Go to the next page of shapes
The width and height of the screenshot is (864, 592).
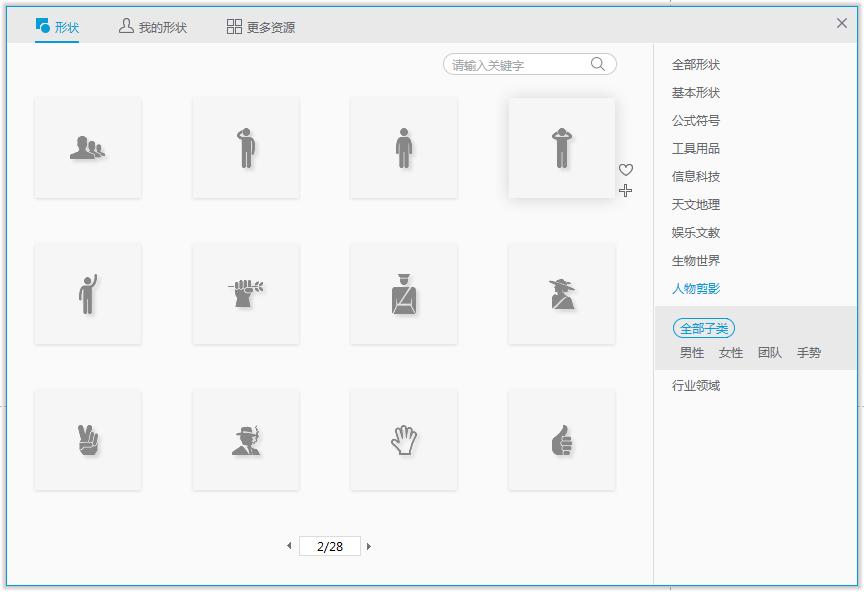[x=369, y=546]
